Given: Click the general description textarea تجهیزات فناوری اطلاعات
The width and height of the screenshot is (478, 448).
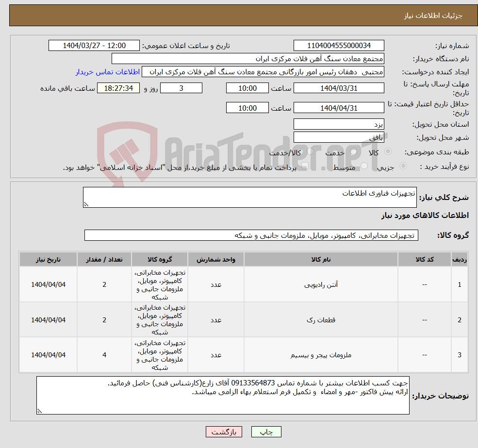Looking at the screenshot, I should tap(249, 198).
